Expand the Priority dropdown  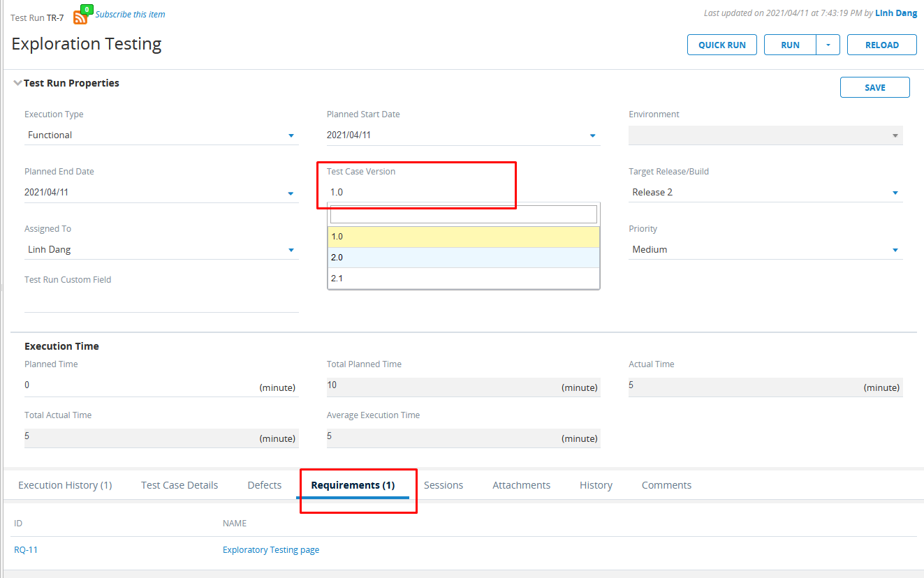tap(895, 250)
